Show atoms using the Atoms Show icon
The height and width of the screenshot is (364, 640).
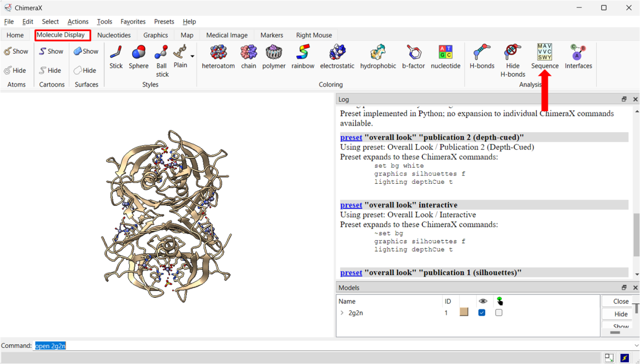point(16,51)
